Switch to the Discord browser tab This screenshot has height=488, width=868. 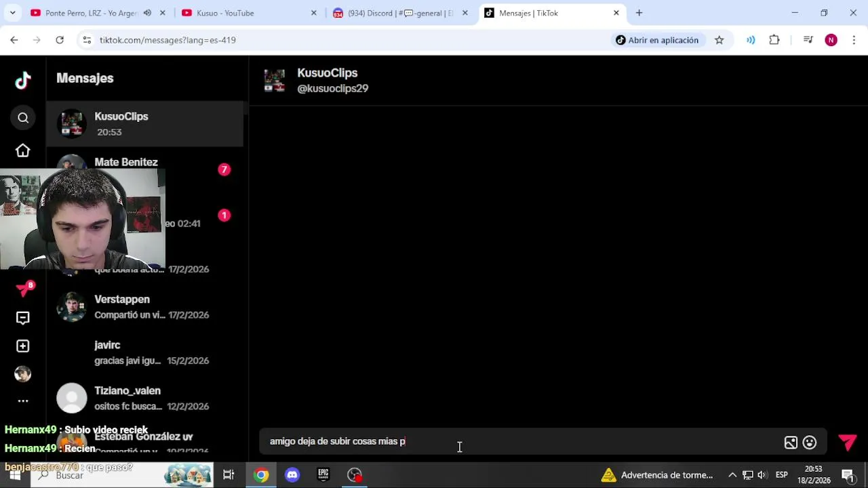point(399,13)
